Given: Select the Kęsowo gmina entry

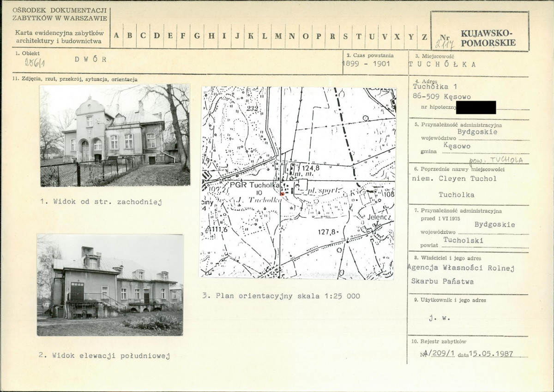Looking at the screenshot, I should point(457,146).
